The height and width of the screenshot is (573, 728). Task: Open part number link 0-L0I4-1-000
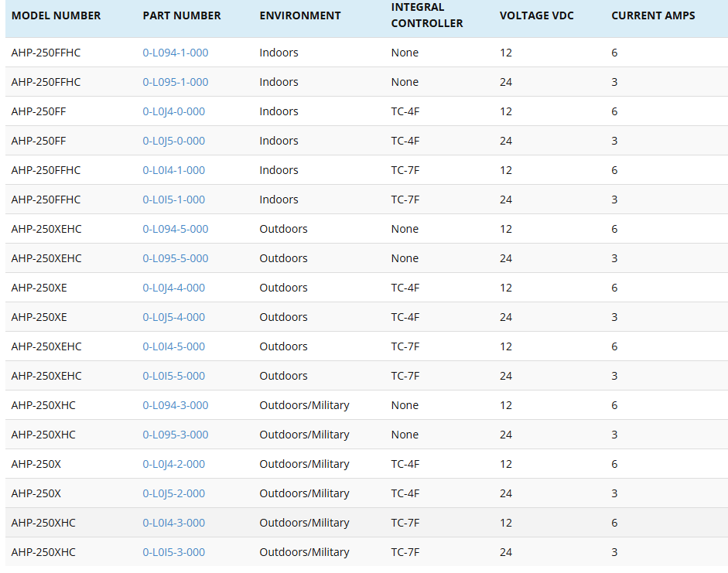pos(173,170)
